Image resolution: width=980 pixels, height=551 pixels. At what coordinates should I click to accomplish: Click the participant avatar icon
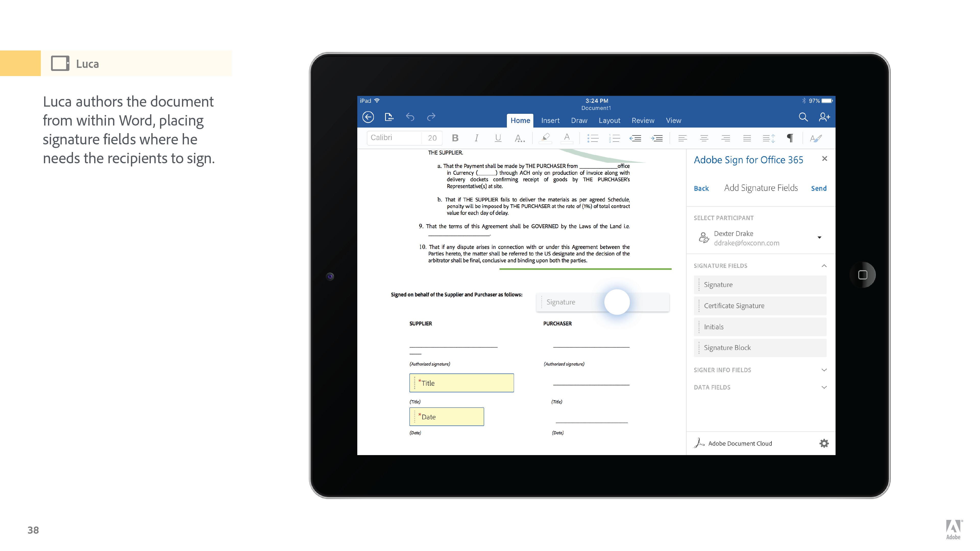704,238
